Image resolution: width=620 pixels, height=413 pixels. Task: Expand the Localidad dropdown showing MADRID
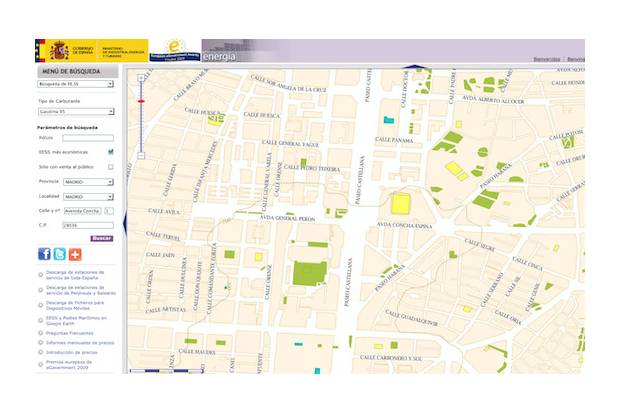click(x=88, y=197)
